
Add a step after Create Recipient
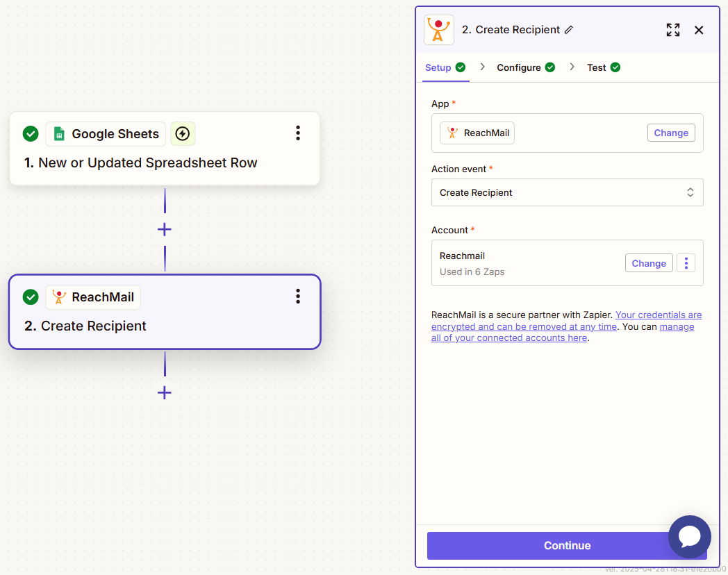pyautogui.click(x=165, y=393)
